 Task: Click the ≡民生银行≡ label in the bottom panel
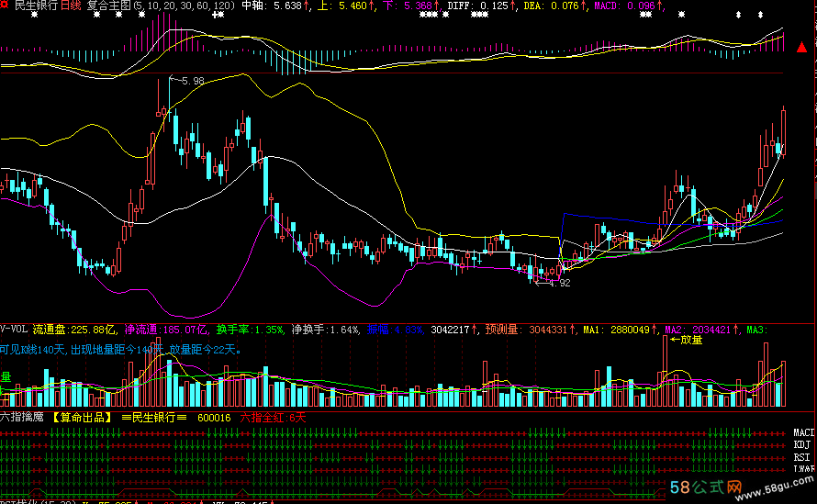coord(154,418)
